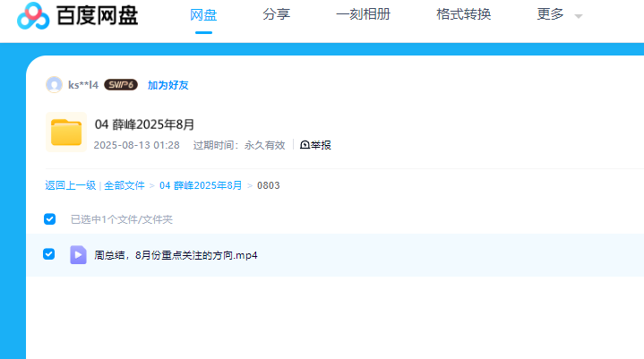
Task: Click the purple mp4 video file icon
Action: click(x=78, y=254)
